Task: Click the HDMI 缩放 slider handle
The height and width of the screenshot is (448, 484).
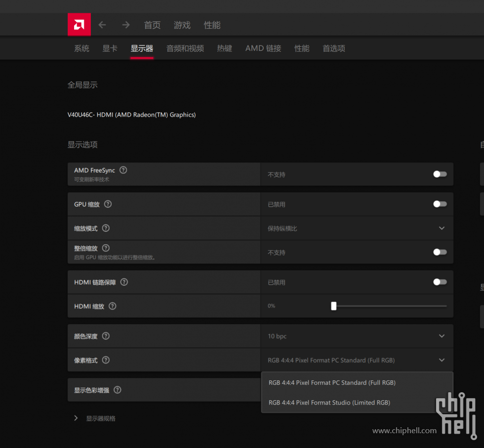Action: pos(334,306)
